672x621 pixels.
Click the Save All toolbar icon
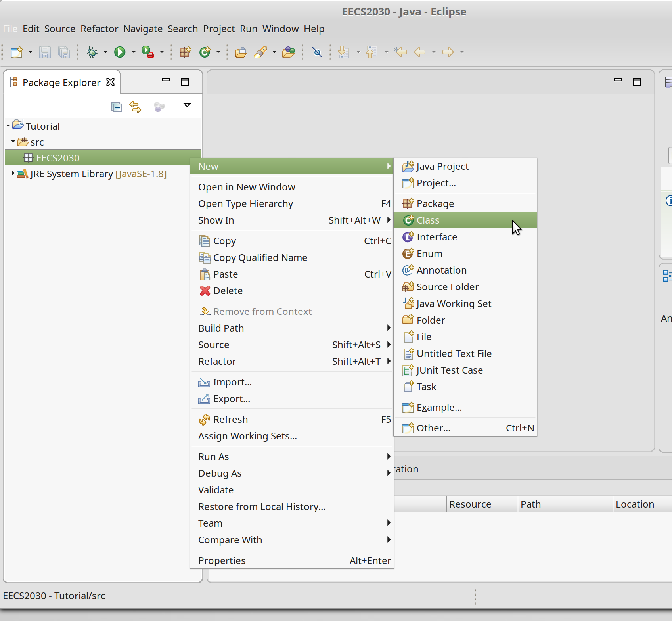pyautogui.click(x=64, y=52)
